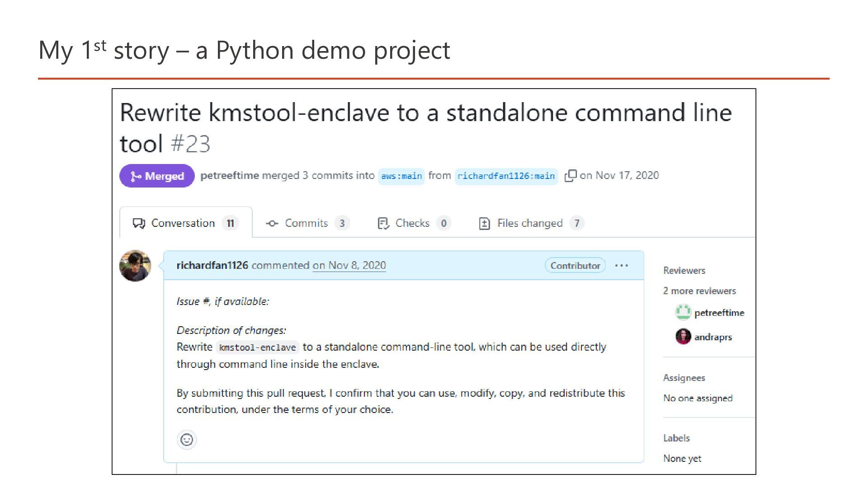This screenshot has width=868, height=488.
Task: Click richardfan1126 author name in comment header
Action: pos(212,265)
